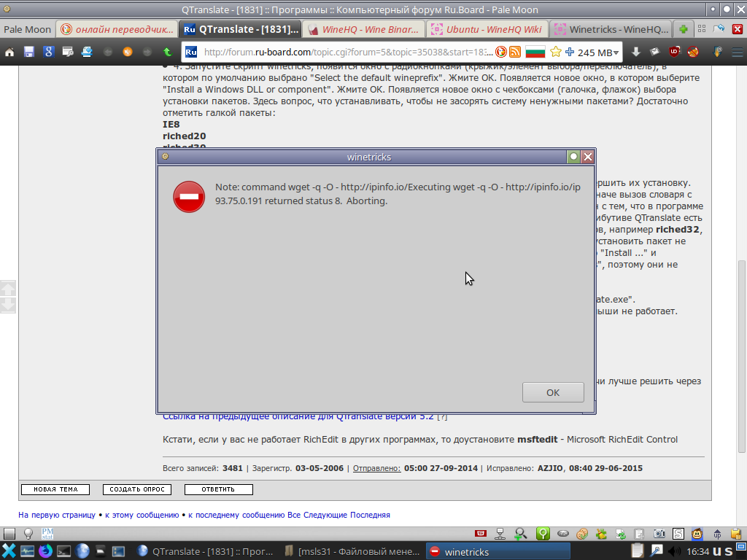Switch to QTranslate window in the taskbar
This screenshot has width=747, height=560.
[x=205, y=551]
